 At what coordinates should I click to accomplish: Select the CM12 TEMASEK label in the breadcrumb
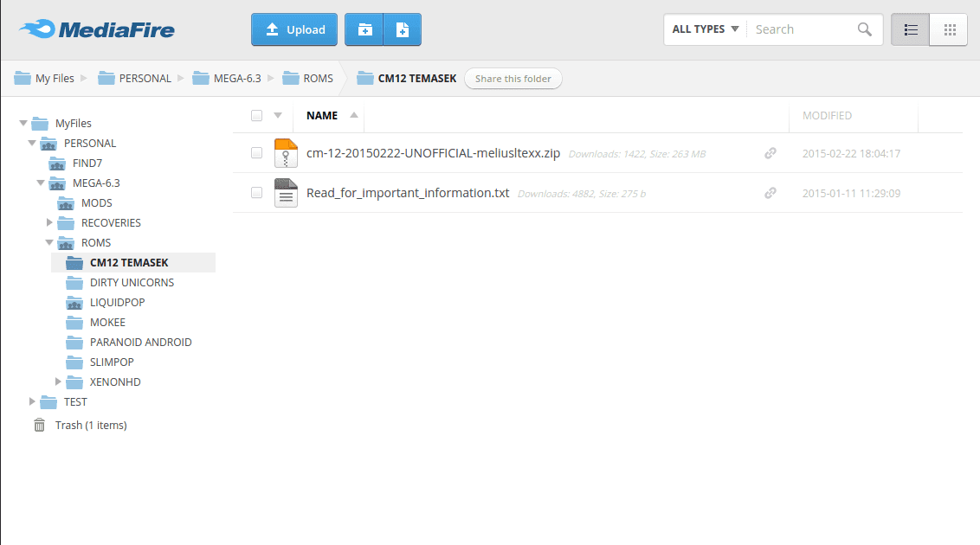click(417, 79)
